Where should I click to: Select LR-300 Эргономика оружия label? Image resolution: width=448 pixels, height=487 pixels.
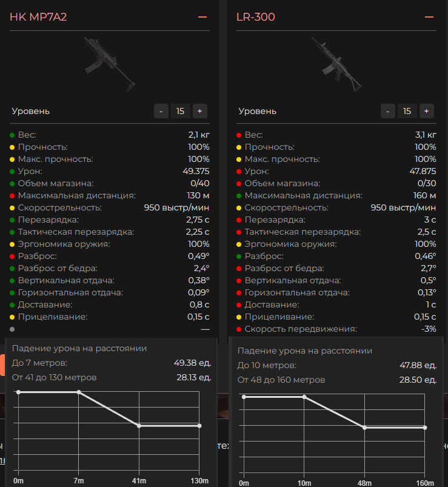[x=290, y=244]
